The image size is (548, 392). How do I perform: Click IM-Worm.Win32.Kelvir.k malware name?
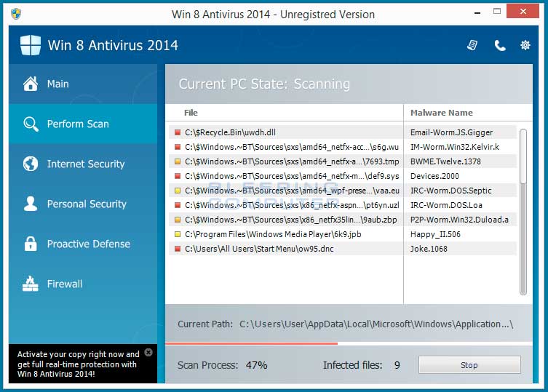(455, 147)
